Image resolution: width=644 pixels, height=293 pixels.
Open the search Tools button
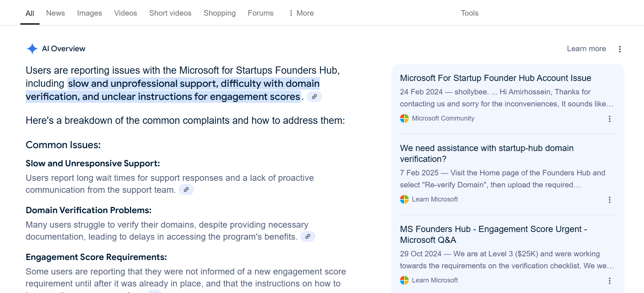pos(470,13)
